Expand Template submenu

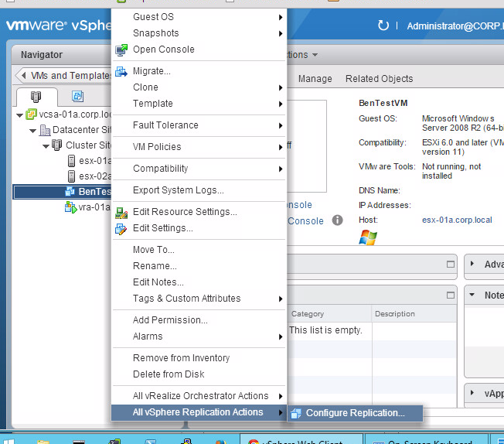(199, 104)
